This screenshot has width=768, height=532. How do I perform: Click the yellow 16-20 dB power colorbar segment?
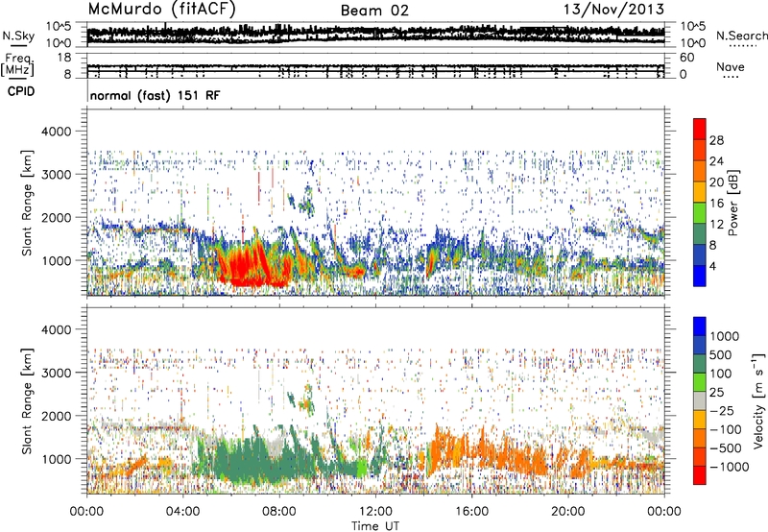[700, 192]
